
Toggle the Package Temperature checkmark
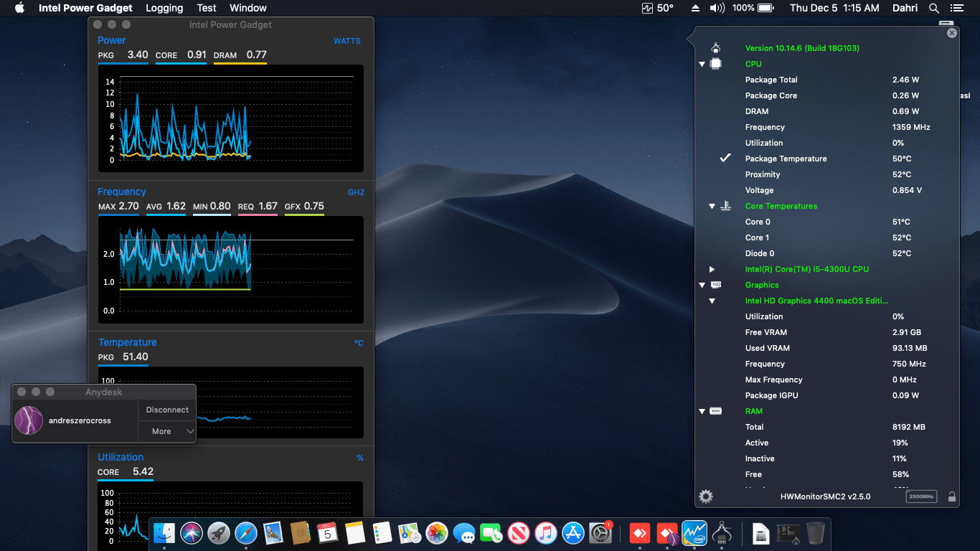(x=725, y=159)
